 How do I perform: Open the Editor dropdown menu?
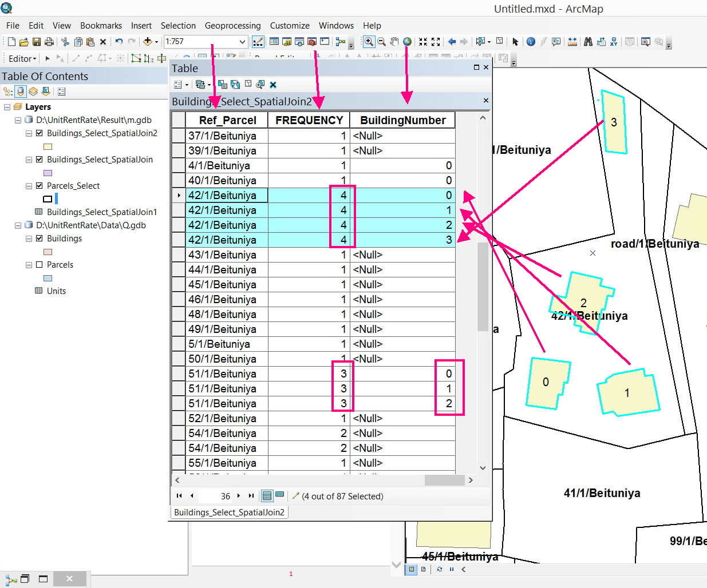point(22,58)
